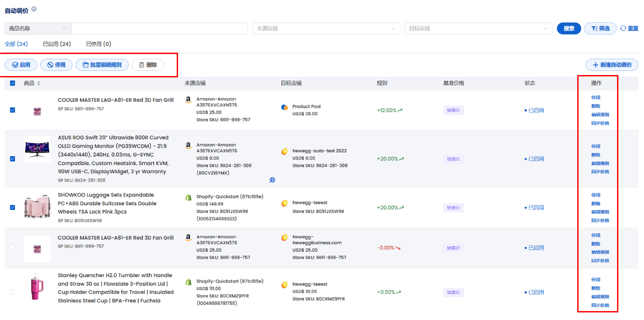Click 编辑规则 link in SHOWKOO Luggage row

[x=600, y=212]
